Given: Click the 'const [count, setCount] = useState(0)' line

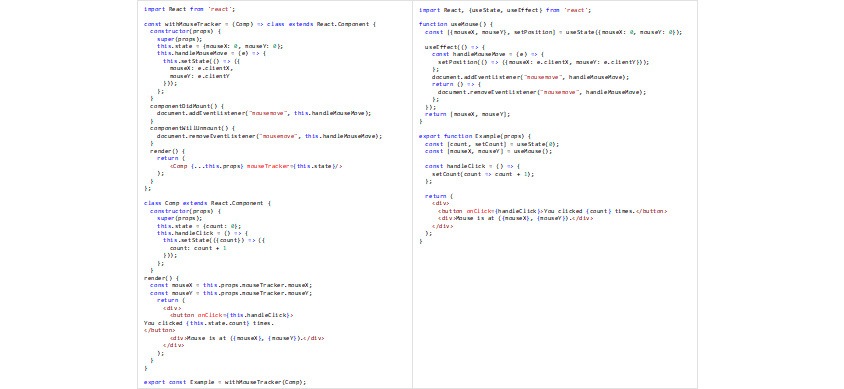Looking at the screenshot, I should click(x=492, y=144).
